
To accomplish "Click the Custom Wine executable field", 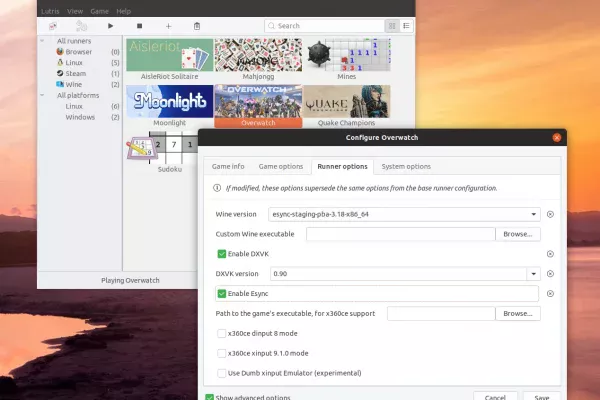I will tap(401, 234).
